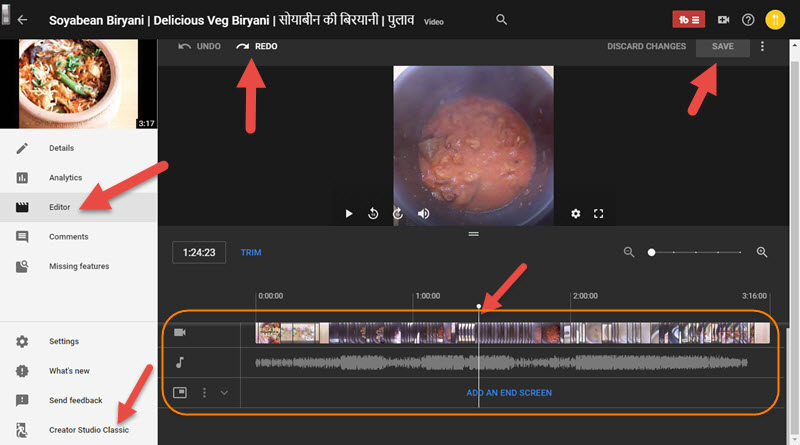Viewport: 800px width, 445px height.
Task: Click the timeline panel resize handle
Action: pos(473,234)
